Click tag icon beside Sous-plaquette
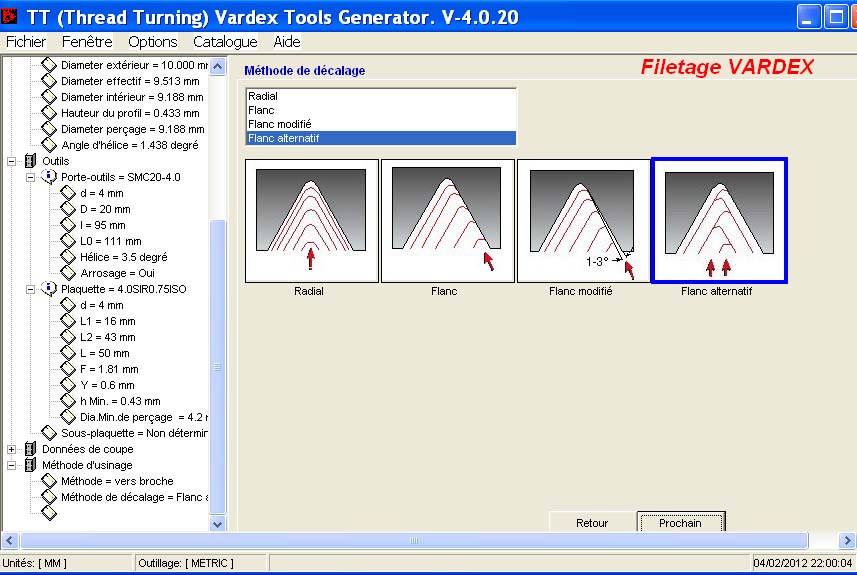 click(49, 432)
